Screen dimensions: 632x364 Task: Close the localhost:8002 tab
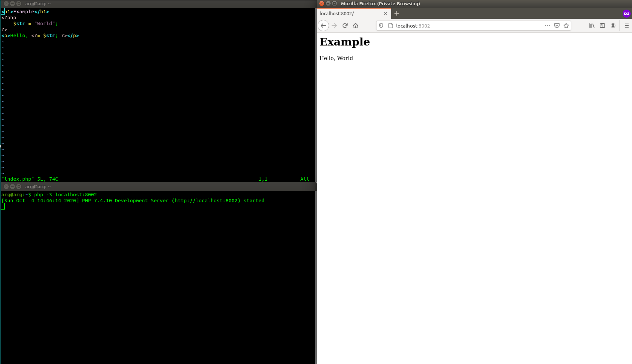click(x=385, y=14)
